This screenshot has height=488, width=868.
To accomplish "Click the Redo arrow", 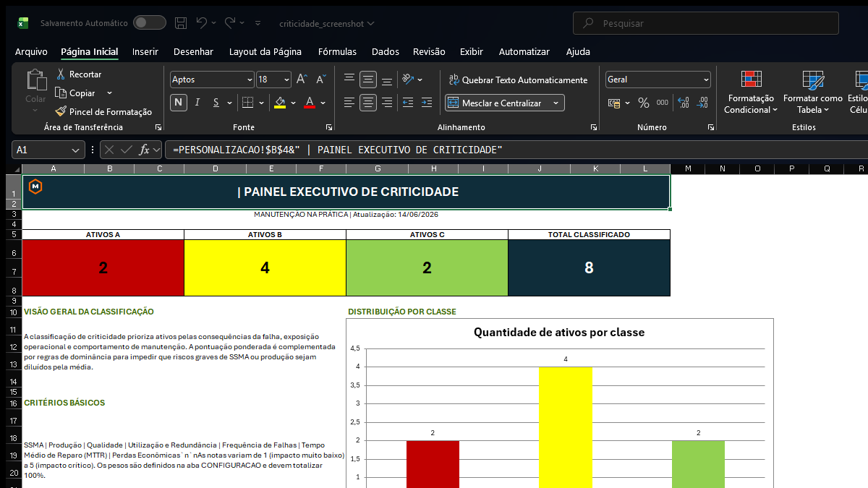I will click(x=230, y=23).
